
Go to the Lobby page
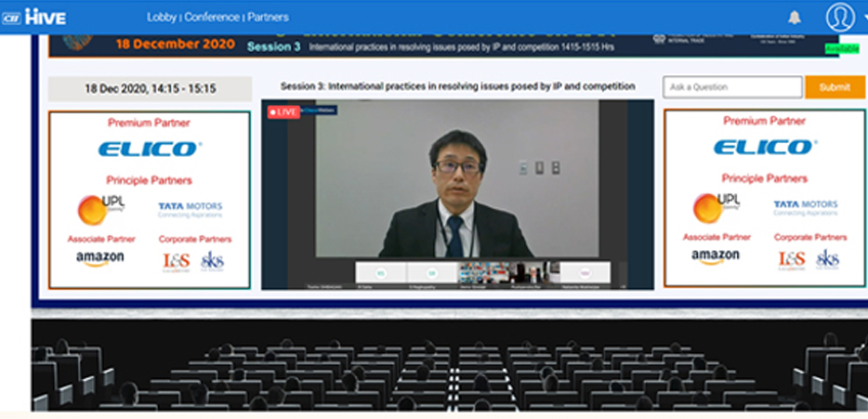(162, 17)
